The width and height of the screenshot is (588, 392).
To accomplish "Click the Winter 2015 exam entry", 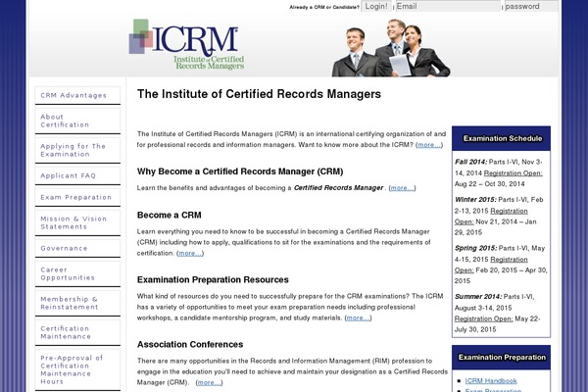I will [x=499, y=216].
